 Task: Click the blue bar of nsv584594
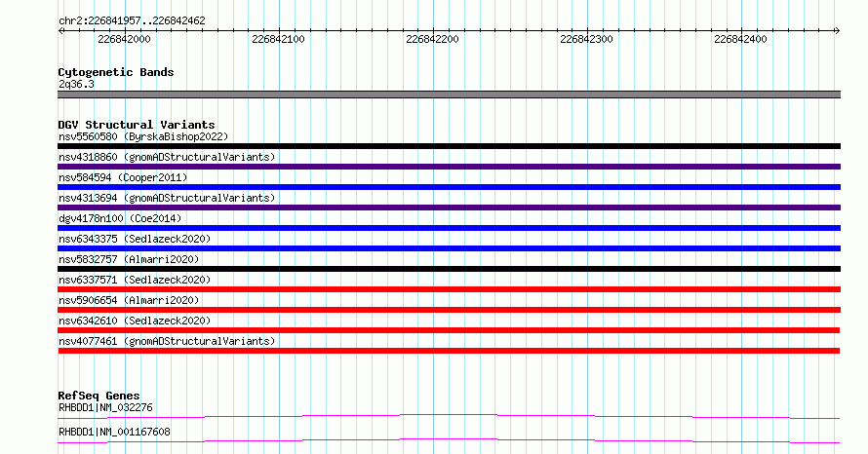(449, 187)
